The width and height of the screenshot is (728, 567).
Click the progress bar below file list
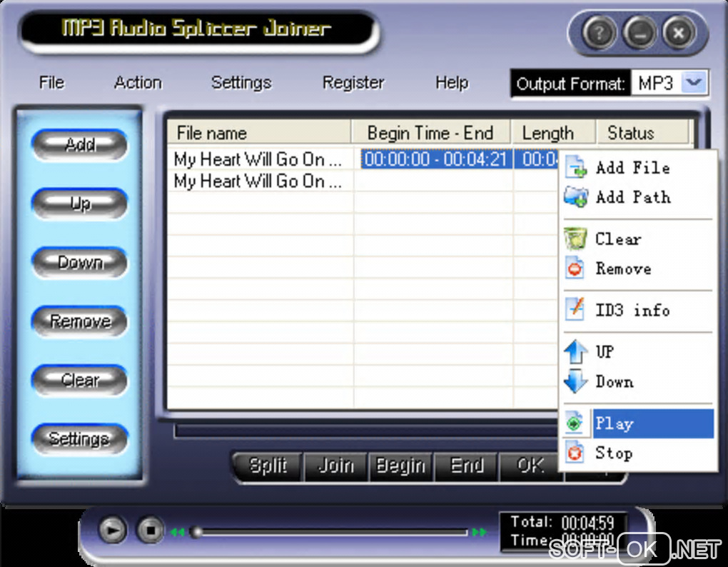pyautogui.click(x=366, y=431)
